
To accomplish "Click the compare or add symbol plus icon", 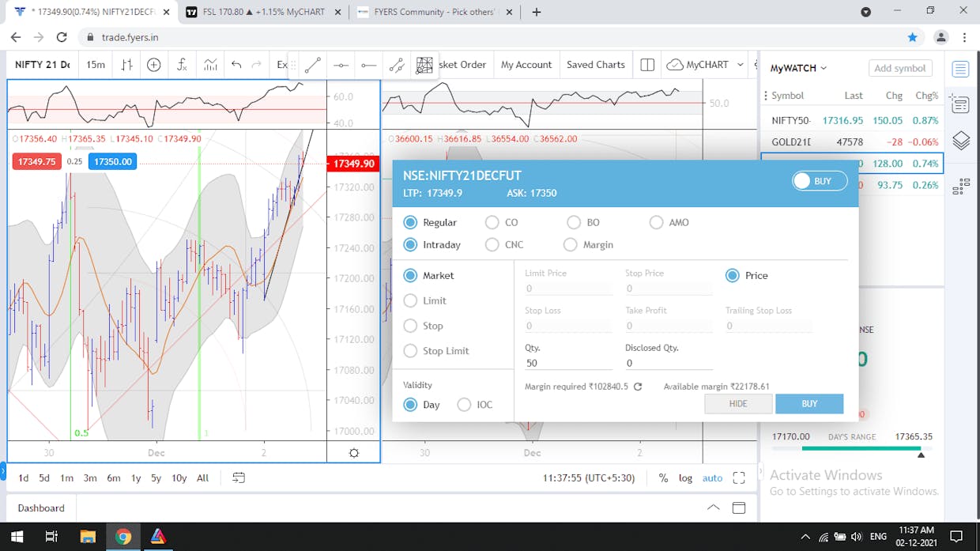I will tap(154, 65).
